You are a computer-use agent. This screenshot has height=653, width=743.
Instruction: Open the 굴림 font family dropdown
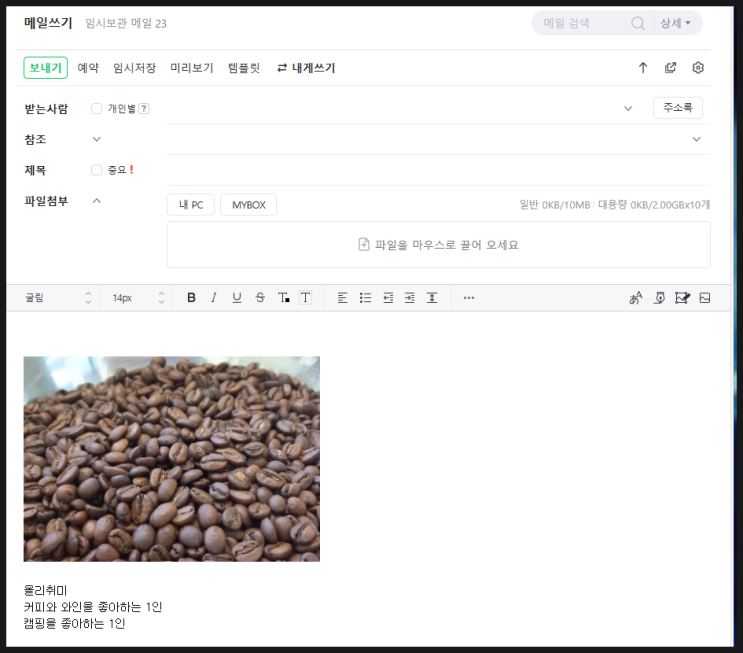point(58,298)
